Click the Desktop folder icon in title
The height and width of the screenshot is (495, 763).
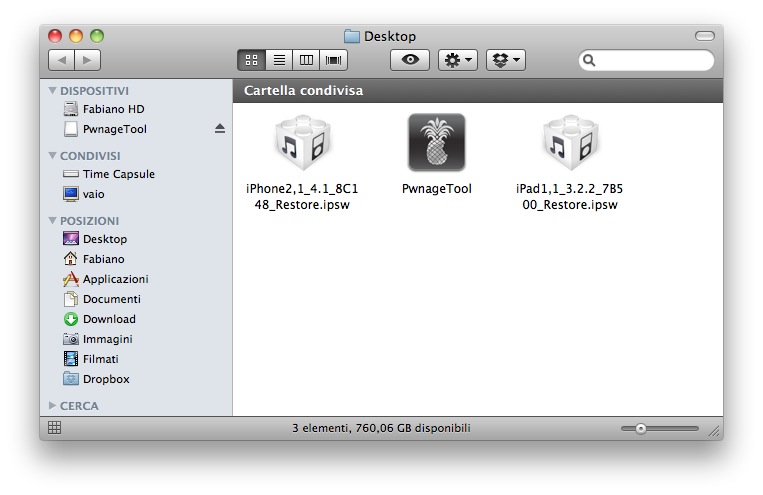tap(351, 37)
